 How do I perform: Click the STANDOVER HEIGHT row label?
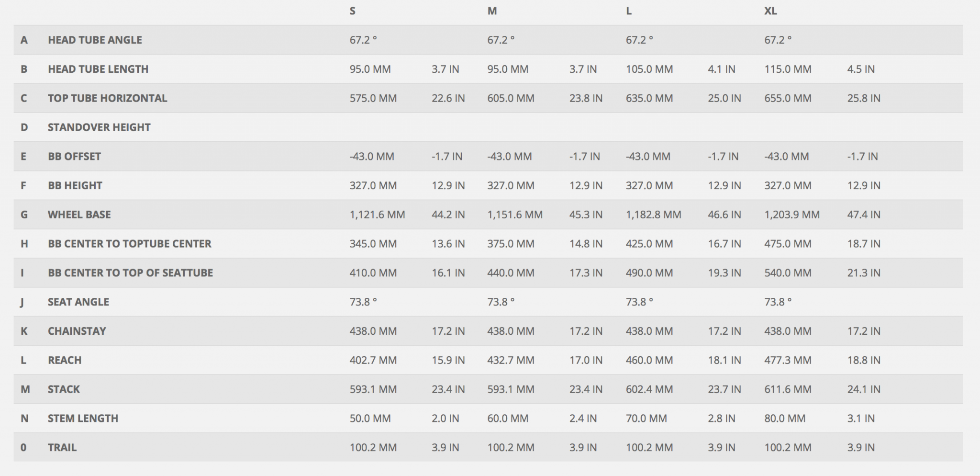99,127
